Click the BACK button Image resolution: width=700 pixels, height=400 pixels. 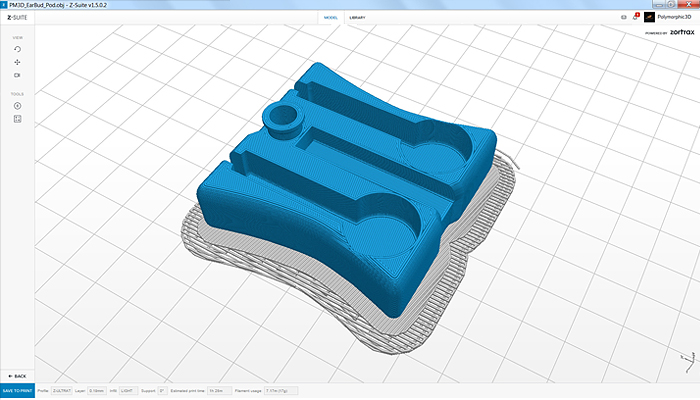[17, 376]
